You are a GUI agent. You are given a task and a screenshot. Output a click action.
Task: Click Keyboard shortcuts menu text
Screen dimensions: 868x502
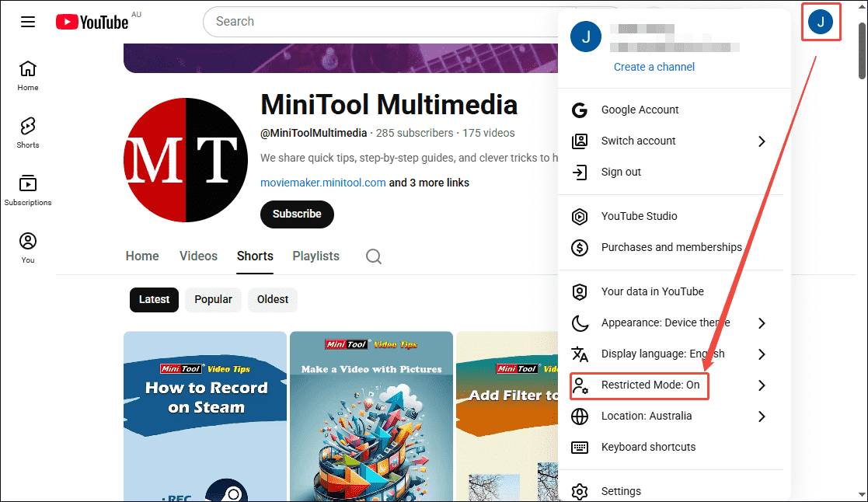[648, 447]
